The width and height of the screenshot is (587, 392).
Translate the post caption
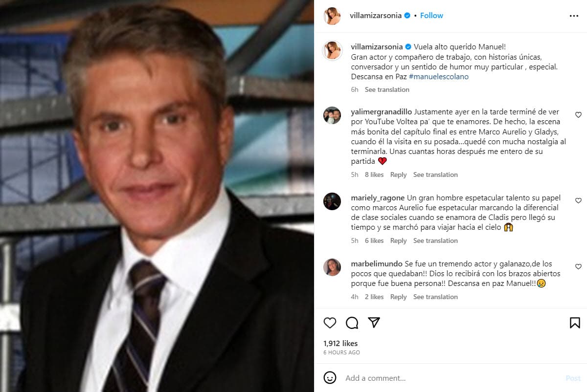tap(387, 89)
